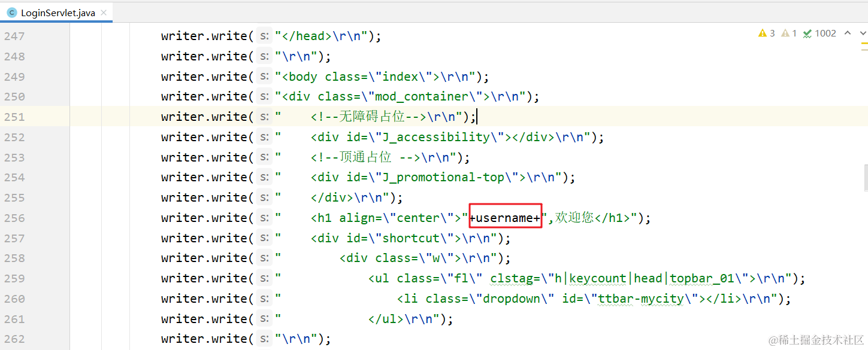Switch to the LoginServlet.java editor tab

56,13
